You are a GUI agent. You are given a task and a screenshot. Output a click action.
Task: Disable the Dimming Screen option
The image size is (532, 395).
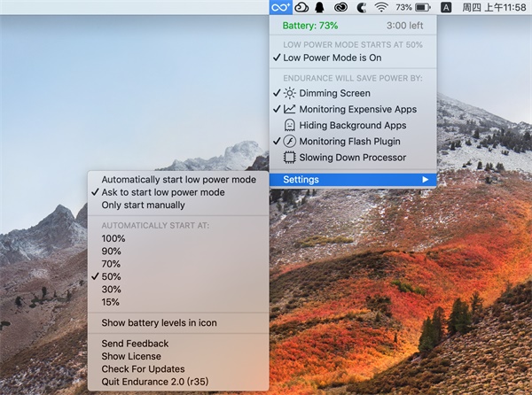click(353, 93)
